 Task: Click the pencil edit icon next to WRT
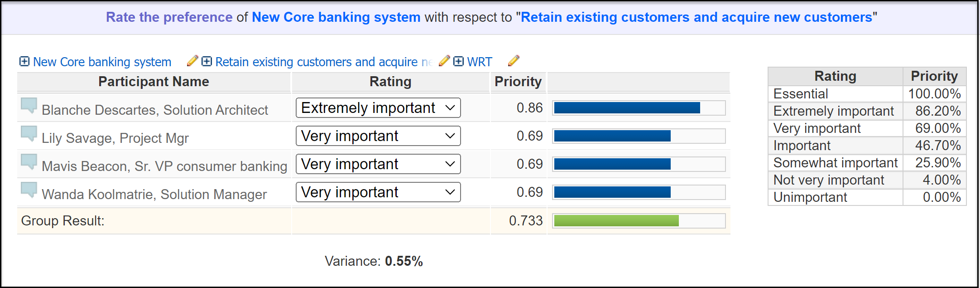click(x=514, y=61)
